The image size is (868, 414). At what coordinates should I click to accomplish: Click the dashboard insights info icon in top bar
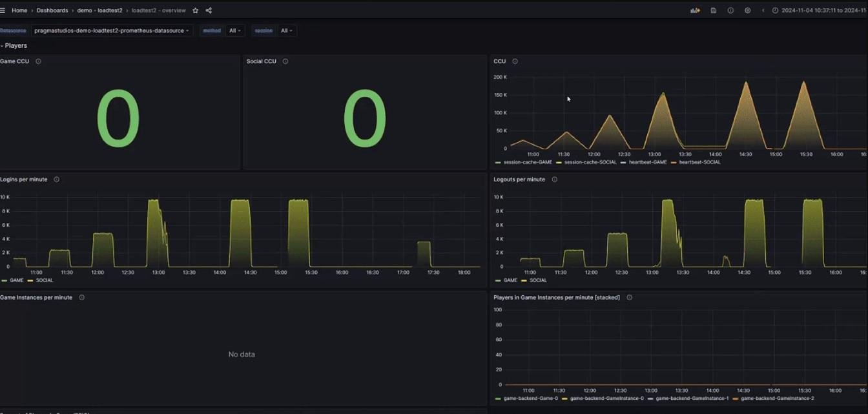tap(730, 10)
